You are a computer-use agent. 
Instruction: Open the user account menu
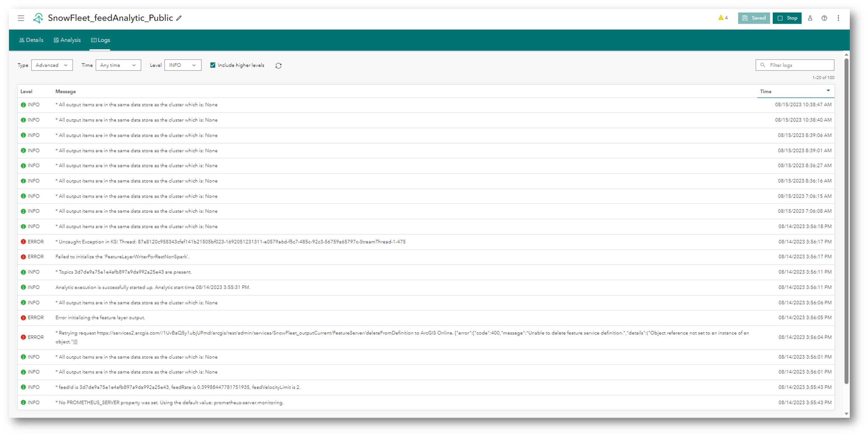tap(810, 18)
